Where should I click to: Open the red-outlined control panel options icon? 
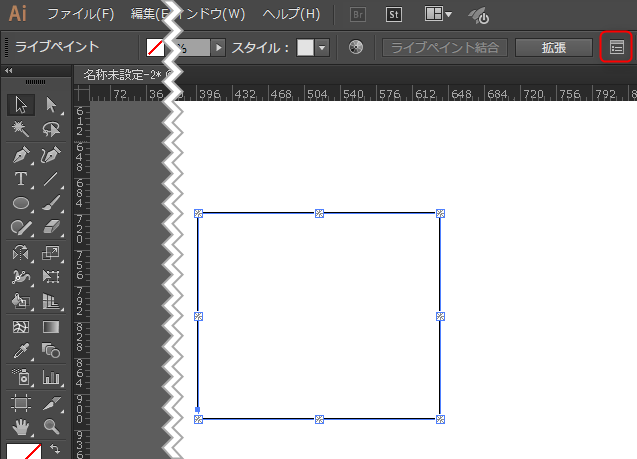coord(616,47)
